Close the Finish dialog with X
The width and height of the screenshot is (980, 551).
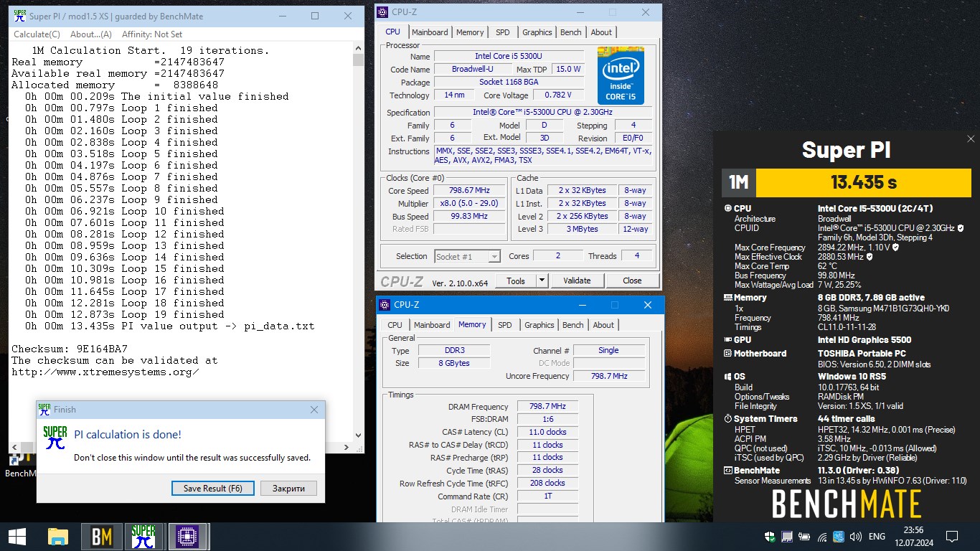tap(314, 410)
